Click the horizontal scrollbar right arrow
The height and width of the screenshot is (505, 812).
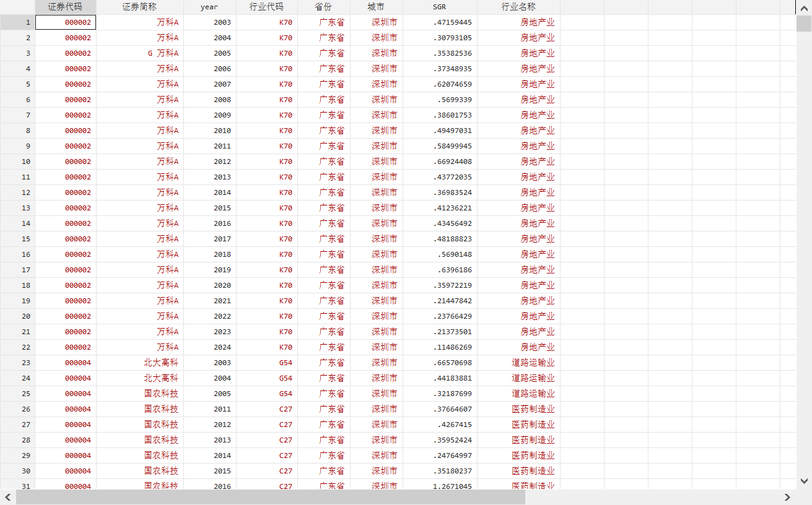click(x=788, y=497)
